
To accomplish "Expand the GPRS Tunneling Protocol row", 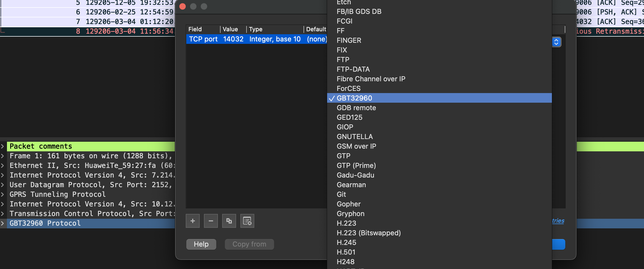I will click(x=3, y=194).
